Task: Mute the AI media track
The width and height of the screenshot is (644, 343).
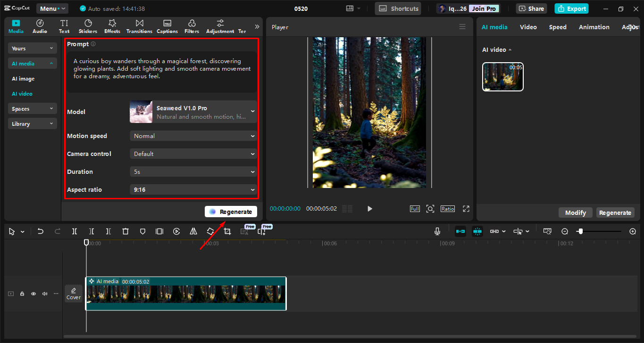Action: coord(44,293)
